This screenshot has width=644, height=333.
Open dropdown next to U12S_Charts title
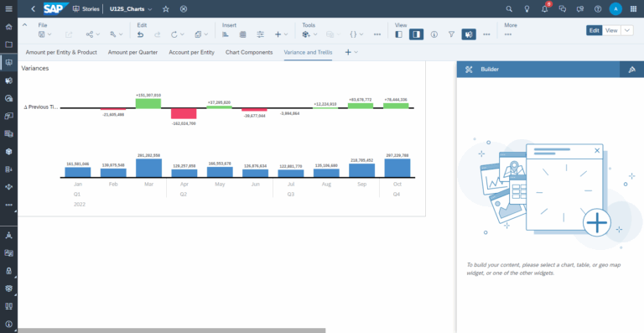coord(149,9)
